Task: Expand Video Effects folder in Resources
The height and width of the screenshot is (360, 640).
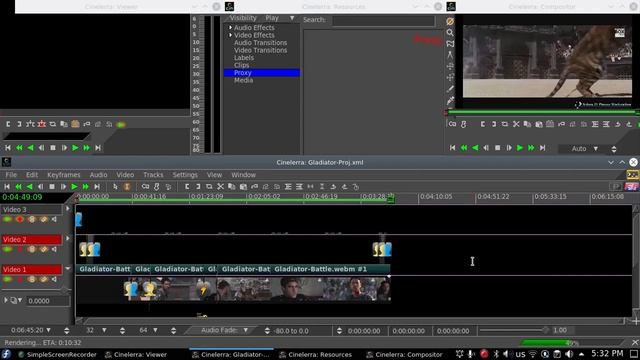Action: [230, 35]
